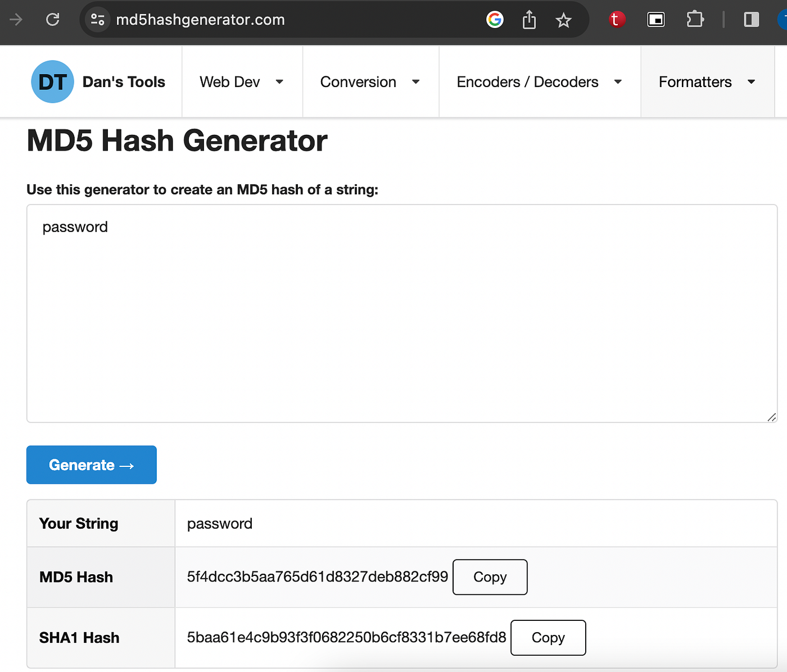Click the browser forward arrow
Viewport: 787px width, 672px height.
[x=16, y=20]
